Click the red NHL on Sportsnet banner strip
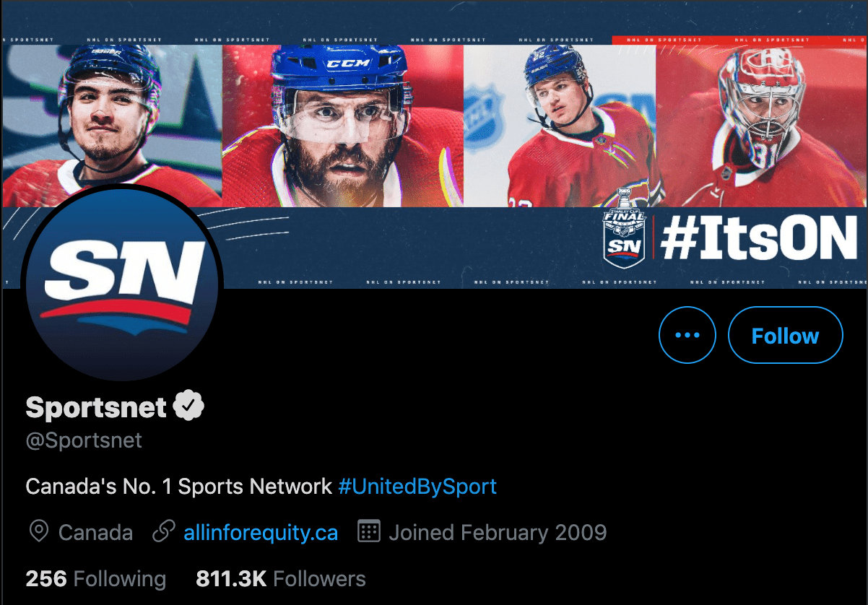 [x=737, y=40]
